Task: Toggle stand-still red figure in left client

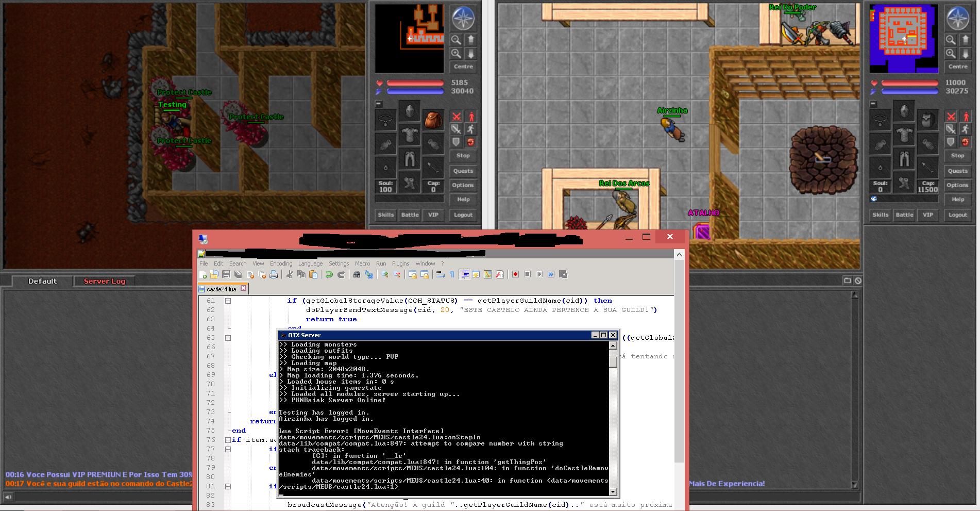Action: pyautogui.click(x=470, y=117)
